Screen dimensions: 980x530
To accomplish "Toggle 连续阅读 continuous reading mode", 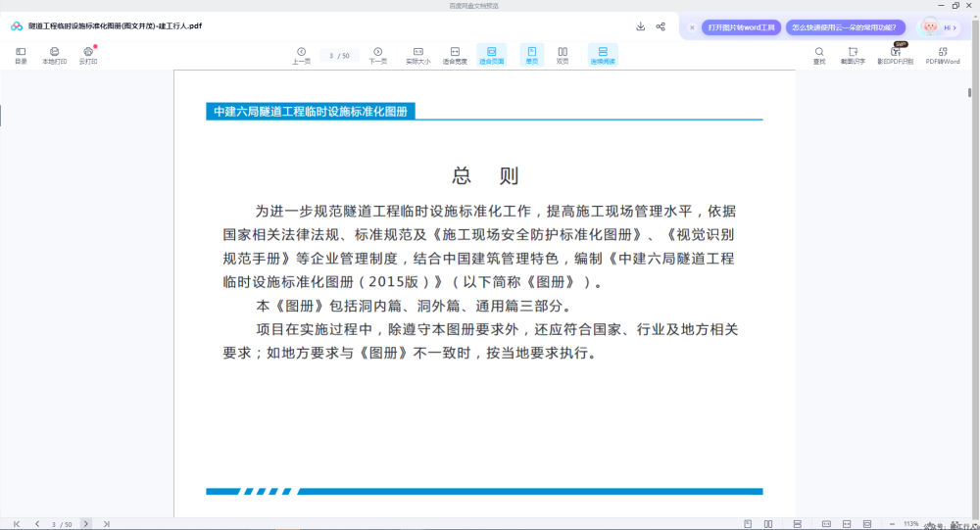I will point(603,55).
